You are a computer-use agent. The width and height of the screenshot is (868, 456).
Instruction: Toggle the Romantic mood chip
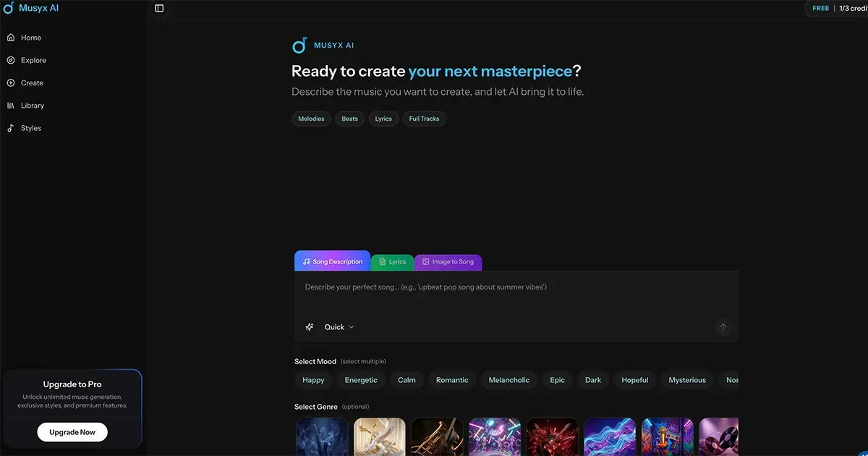[x=452, y=380]
